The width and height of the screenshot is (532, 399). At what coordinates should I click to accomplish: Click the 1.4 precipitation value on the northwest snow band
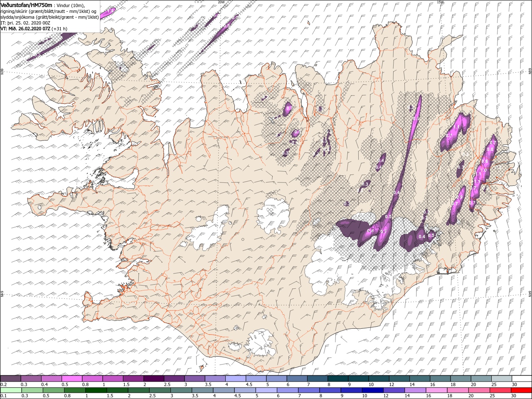point(111,11)
